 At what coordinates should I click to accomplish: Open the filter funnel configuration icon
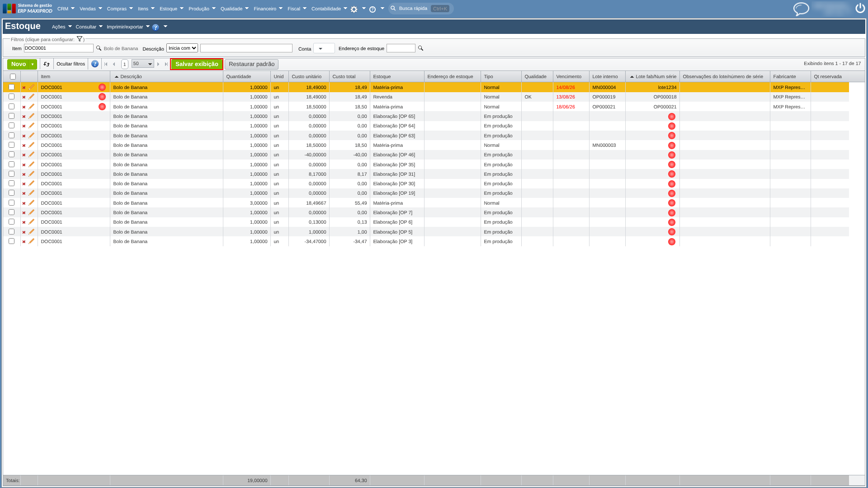pos(80,39)
